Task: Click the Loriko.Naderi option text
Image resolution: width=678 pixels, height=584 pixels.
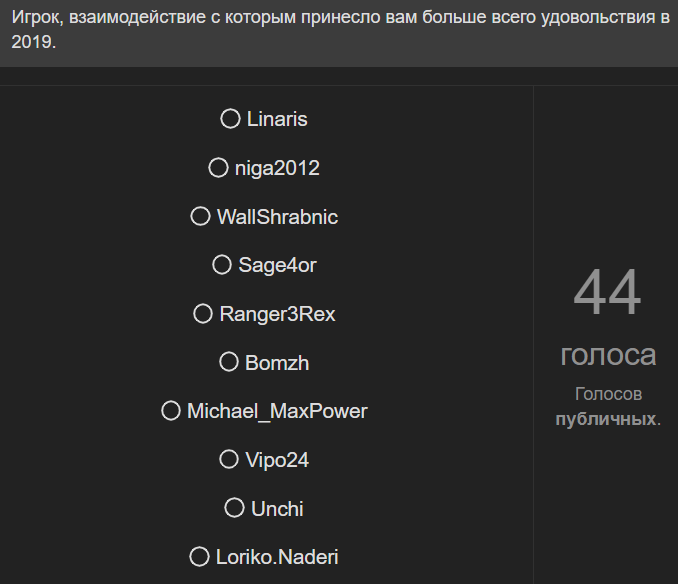Action: [277, 557]
